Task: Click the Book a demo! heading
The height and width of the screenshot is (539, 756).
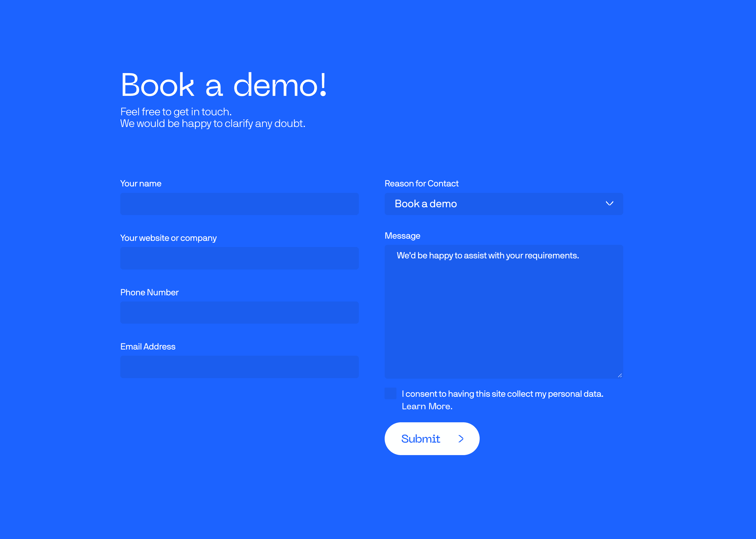Action: pyautogui.click(x=224, y=85)
